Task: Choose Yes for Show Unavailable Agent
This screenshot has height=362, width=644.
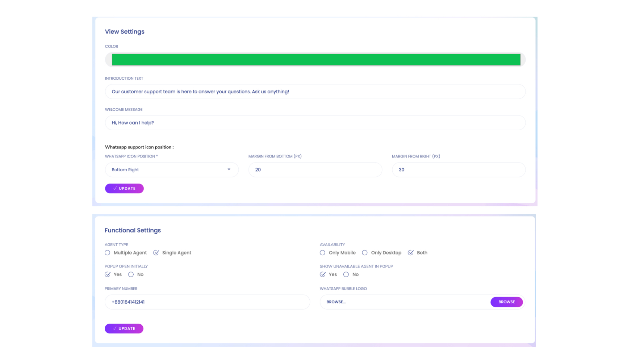Action: coord(323,274)
